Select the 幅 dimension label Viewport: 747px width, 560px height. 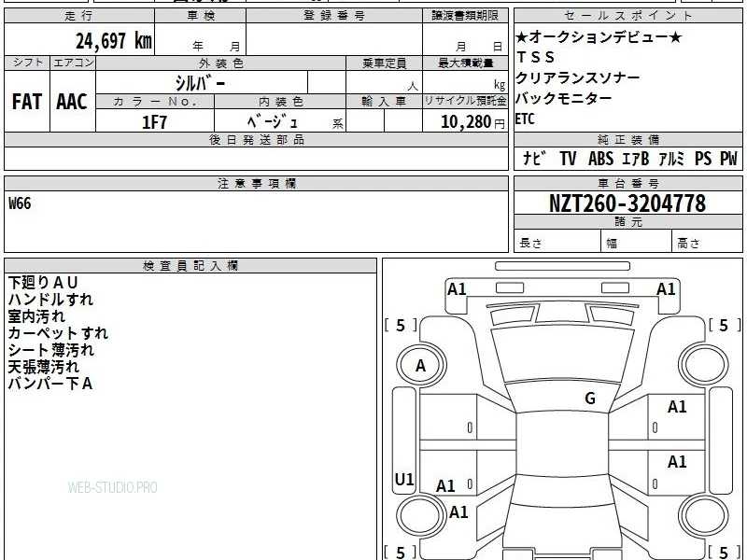tap(612, 244)
